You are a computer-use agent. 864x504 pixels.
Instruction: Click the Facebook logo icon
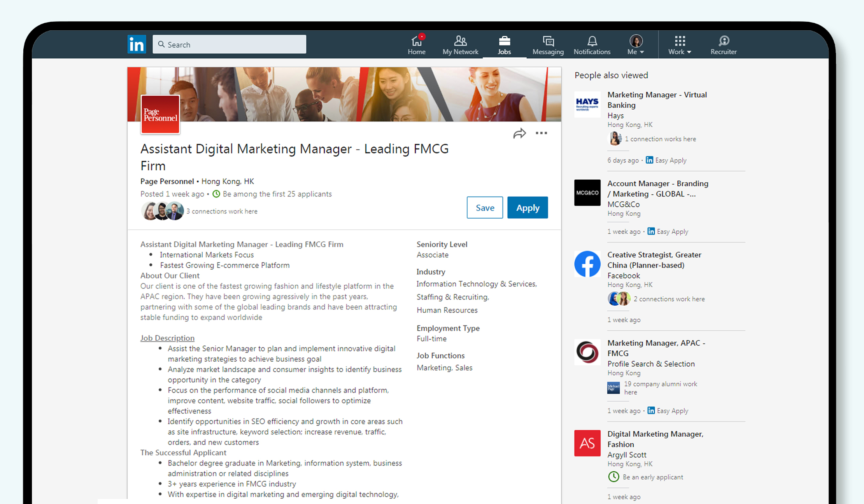pos(587,264)
